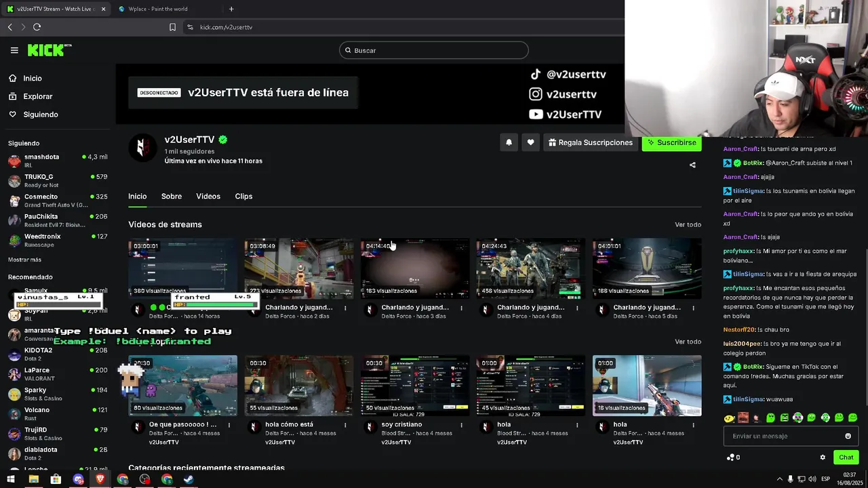This screenshot has width=868, height=488.
Task: Open options menu for 'hace 3 días' video
Action: [x=461, y=308]
